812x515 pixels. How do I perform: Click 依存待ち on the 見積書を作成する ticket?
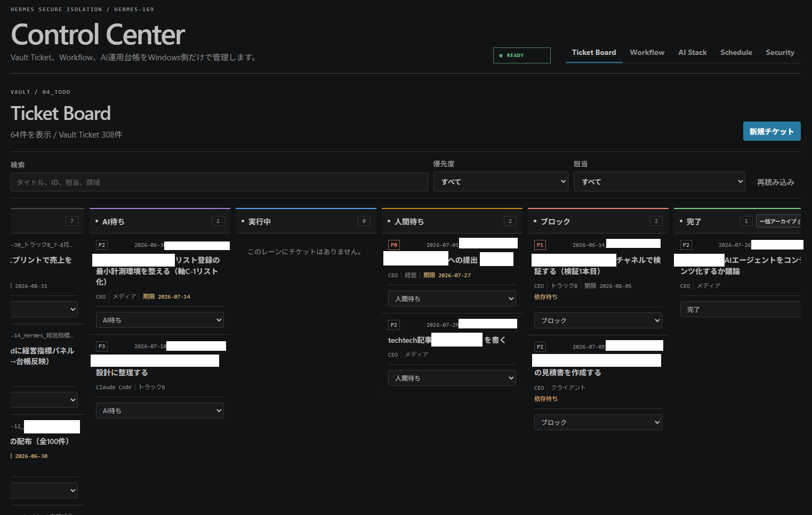pyautogui.click(x=546, y=399)
